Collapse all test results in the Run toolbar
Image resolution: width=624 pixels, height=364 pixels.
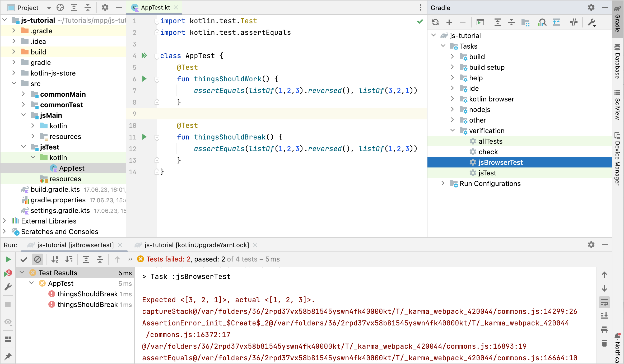pyautogui.click(x=100, y=260)
